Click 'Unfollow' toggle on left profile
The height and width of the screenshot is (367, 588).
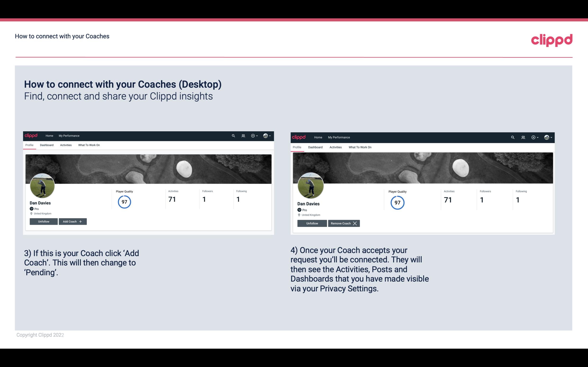(44, 221)
